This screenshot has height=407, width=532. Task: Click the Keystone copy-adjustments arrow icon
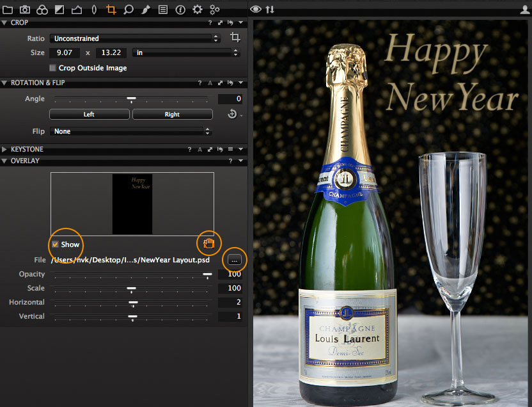pyautogui.click(x=210, y=149)
